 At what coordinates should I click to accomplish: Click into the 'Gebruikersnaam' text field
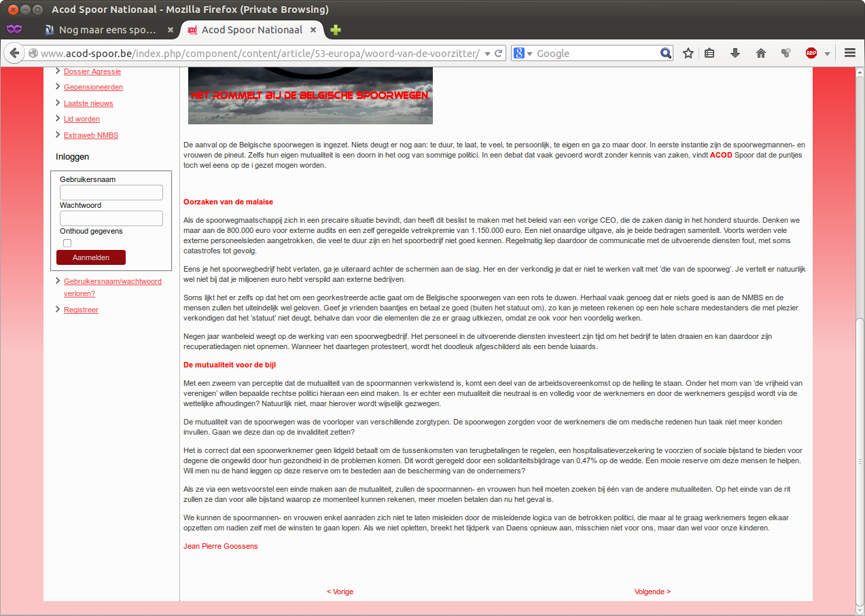(111, 193)
